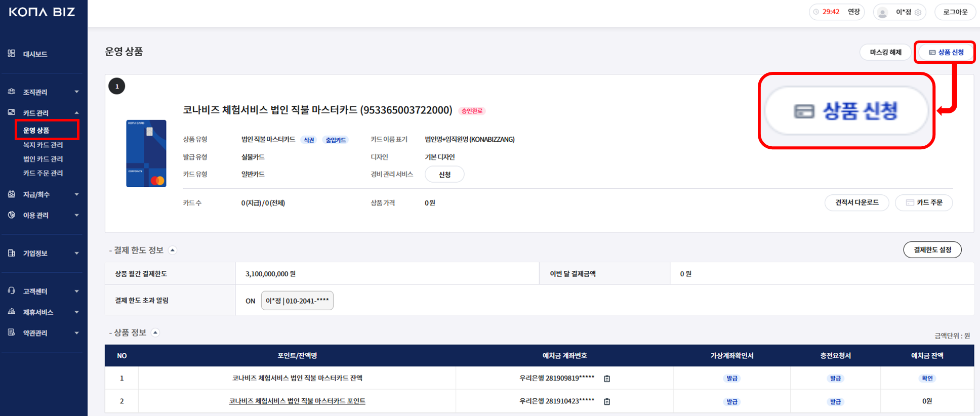The height and width of the screenshot is (416, 980).
Task: Click the 이*정 | 010-2041-**** alert recipient chip
Action: (297, 301)
